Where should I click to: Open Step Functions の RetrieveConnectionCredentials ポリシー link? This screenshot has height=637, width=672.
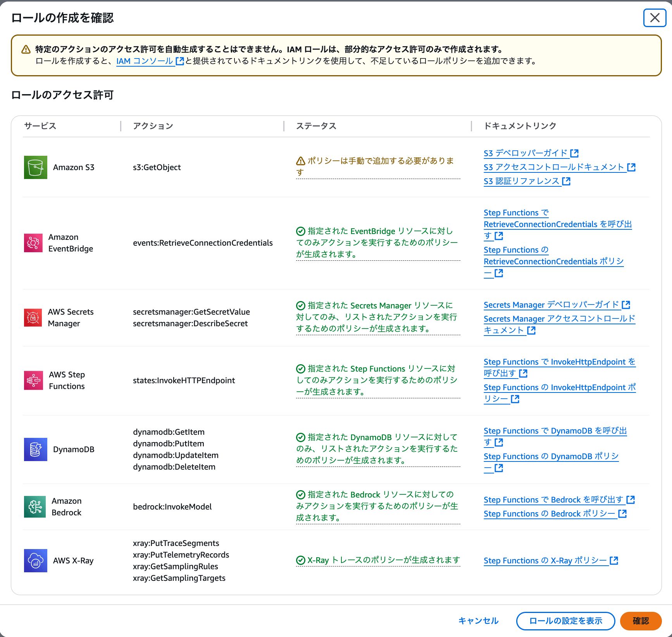point(553,262)
